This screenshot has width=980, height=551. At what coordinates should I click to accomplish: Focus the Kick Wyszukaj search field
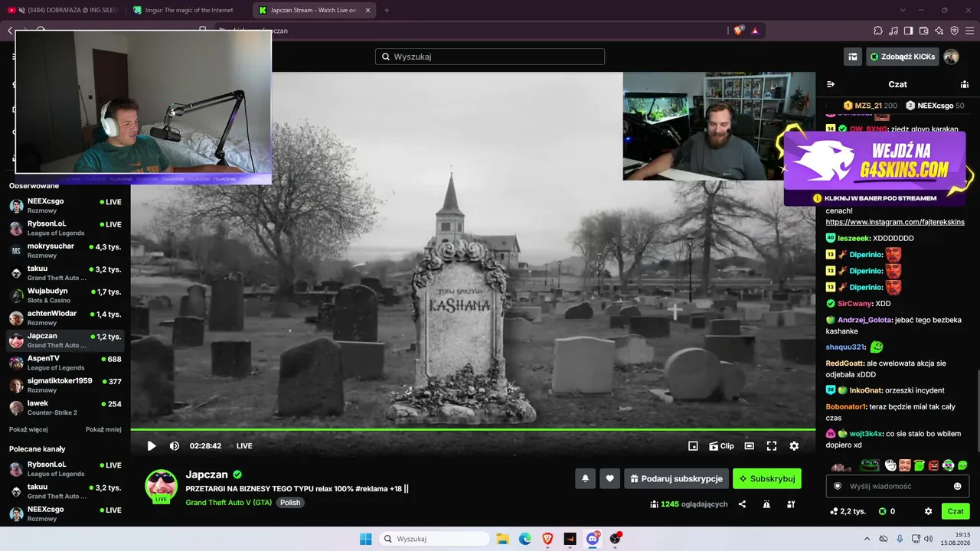[x=490, y=57]
